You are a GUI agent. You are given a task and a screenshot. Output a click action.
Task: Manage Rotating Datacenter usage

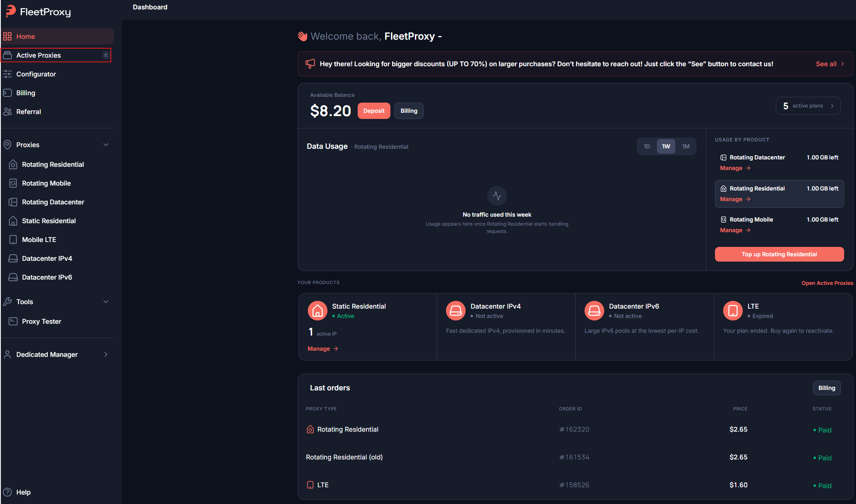click(735, 168)
